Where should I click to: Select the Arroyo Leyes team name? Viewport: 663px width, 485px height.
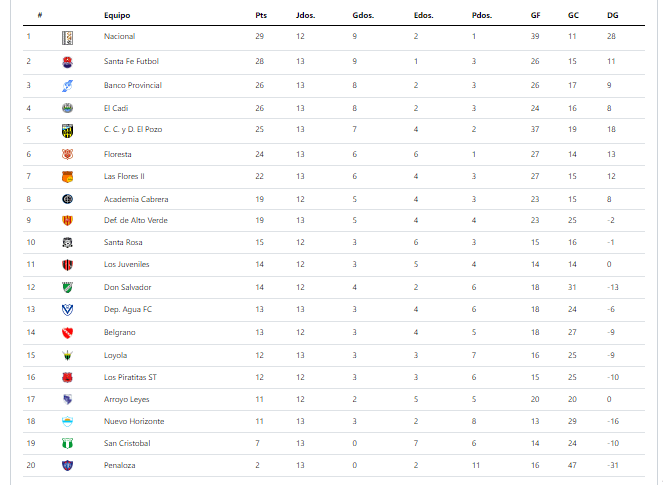[126, 399]
